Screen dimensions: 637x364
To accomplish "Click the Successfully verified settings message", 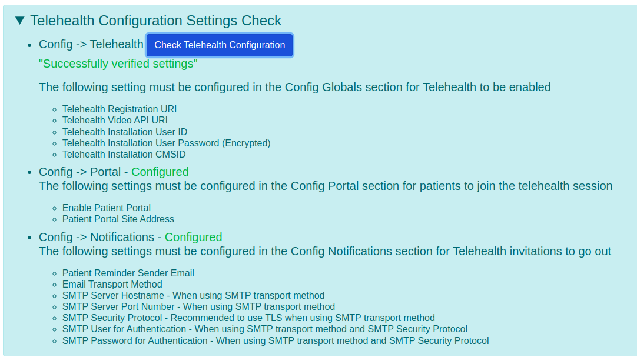I will (x=118, y=64).
